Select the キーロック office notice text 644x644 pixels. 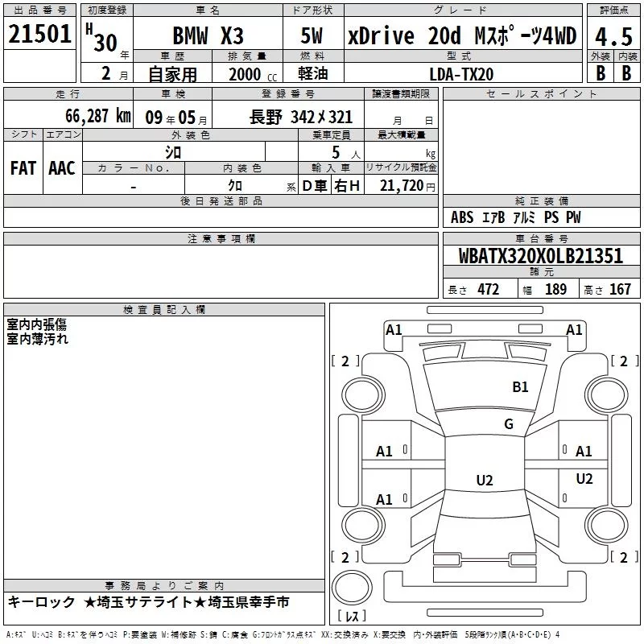point(149,602)
